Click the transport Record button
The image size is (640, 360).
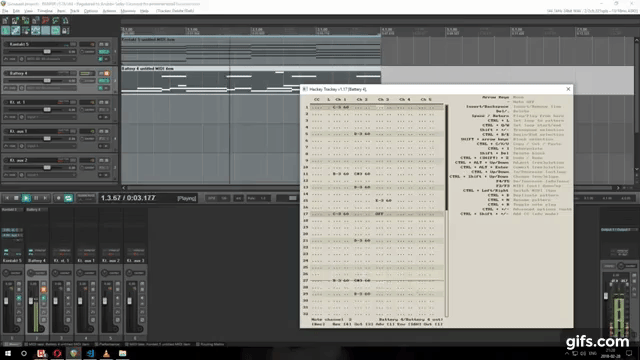(x=58, y=198)
